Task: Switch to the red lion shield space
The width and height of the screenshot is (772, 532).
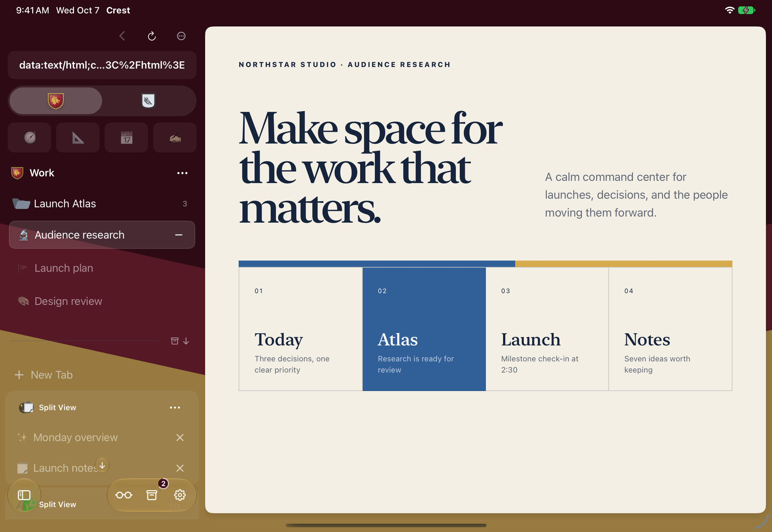Action: pyautogui.click(x=56, y=101)
